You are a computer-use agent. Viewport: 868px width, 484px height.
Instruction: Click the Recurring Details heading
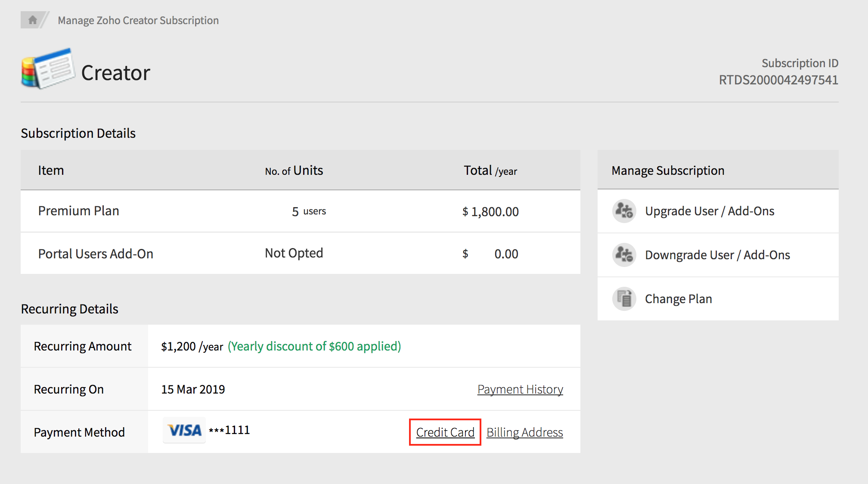[70, 309]
